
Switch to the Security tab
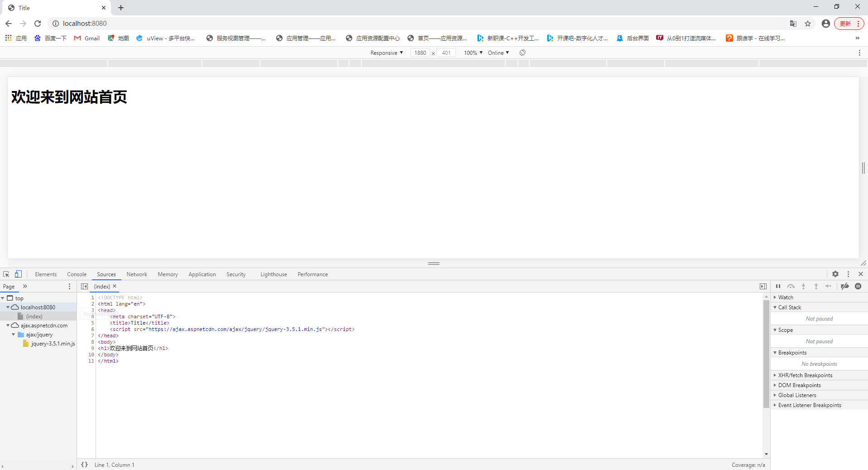point(236,274)
